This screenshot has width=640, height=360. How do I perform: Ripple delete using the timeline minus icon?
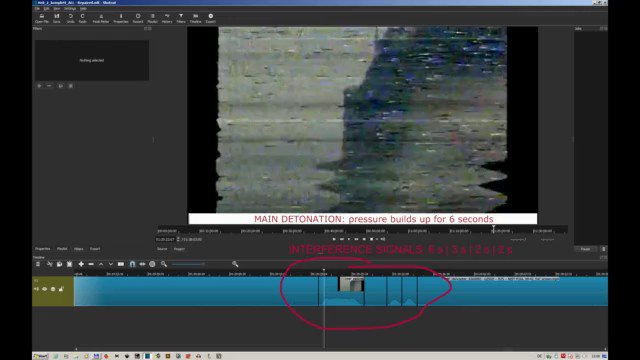pyautogui.click(x=91, y=264)
